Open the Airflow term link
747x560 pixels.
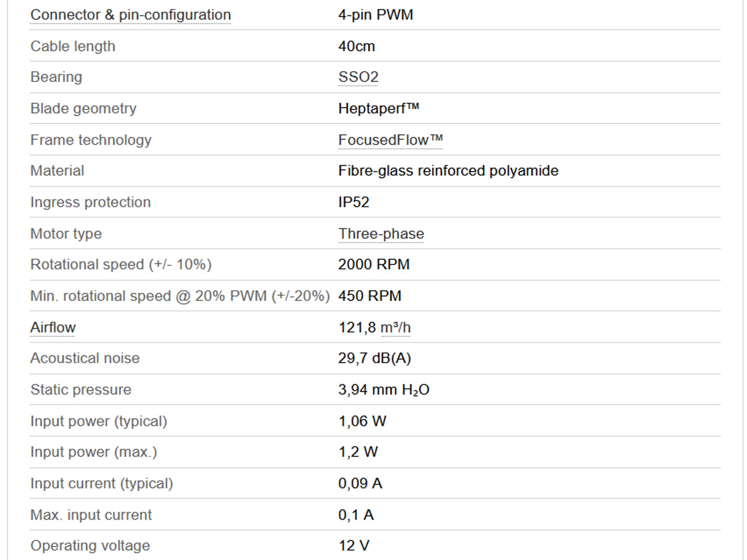pos(53,327)
